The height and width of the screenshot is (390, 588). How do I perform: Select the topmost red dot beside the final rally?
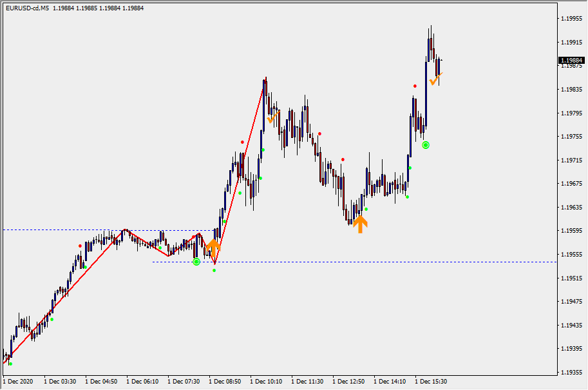click(415, 86)
